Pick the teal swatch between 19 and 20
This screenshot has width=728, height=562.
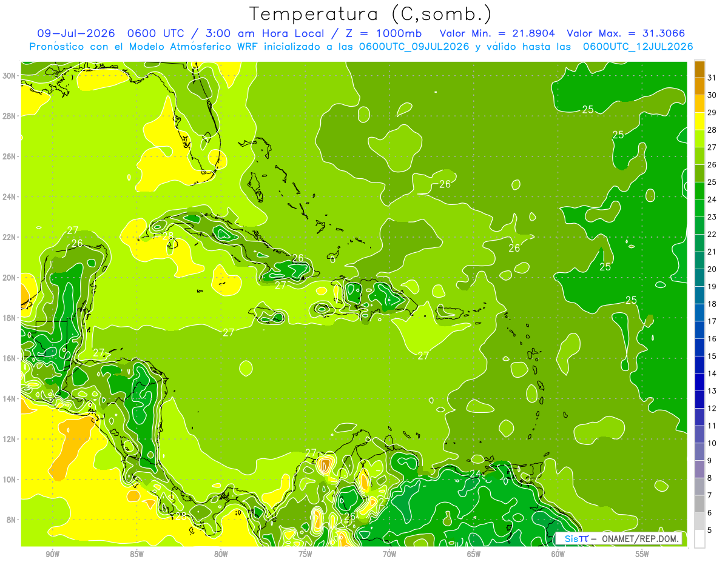[700, 278]
